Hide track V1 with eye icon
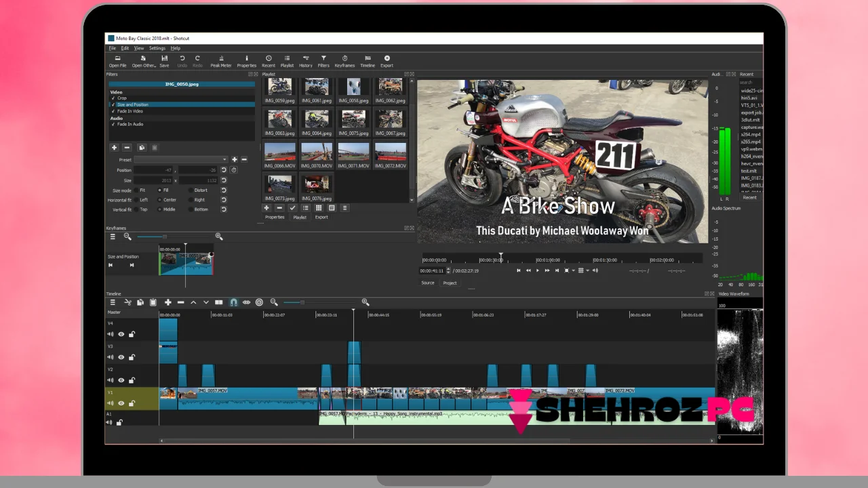Screen dimensions: 868x488 pyautogui.click(x=121, y=403)
